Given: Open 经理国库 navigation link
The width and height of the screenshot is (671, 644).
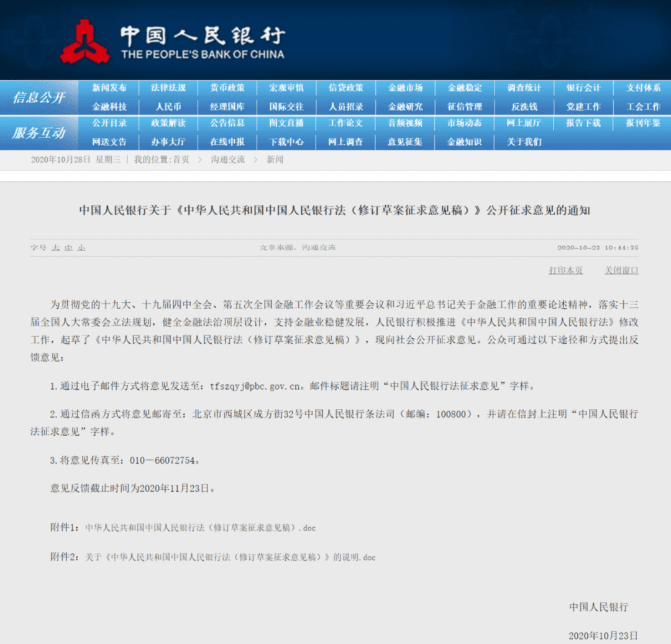Looking at the screenshot, I should (x=227, y=107).
